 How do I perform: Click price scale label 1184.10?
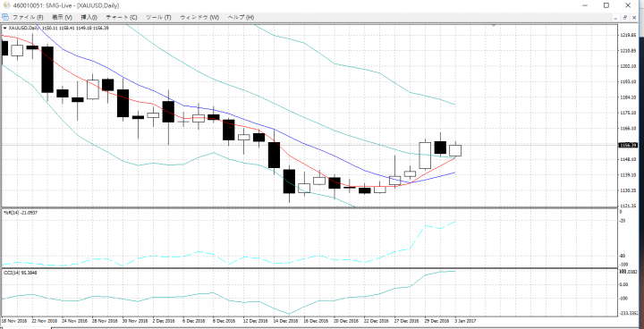pos(629,97)
